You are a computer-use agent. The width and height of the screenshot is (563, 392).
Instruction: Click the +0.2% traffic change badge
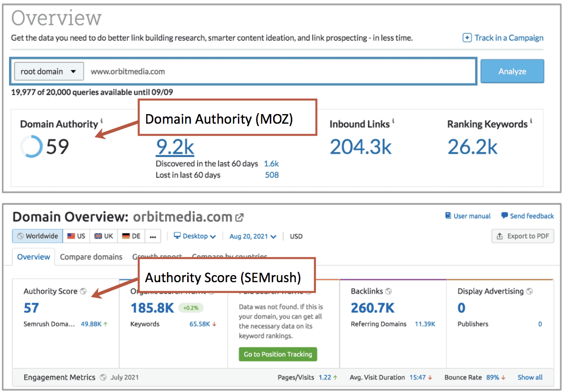point(191,307)
